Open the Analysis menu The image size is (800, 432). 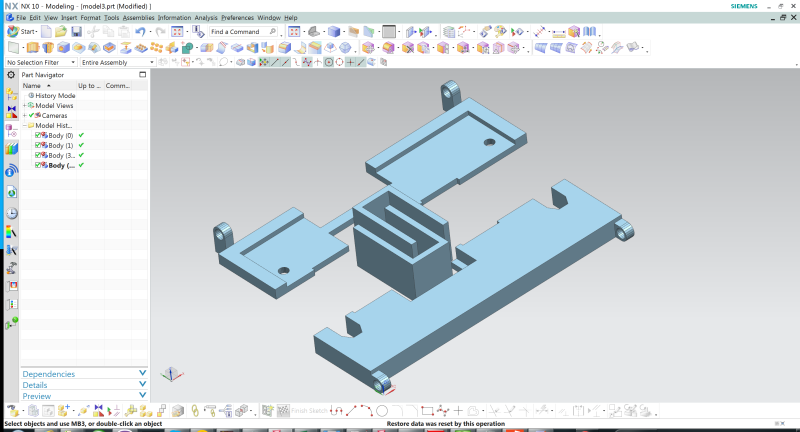pos(206,17)
